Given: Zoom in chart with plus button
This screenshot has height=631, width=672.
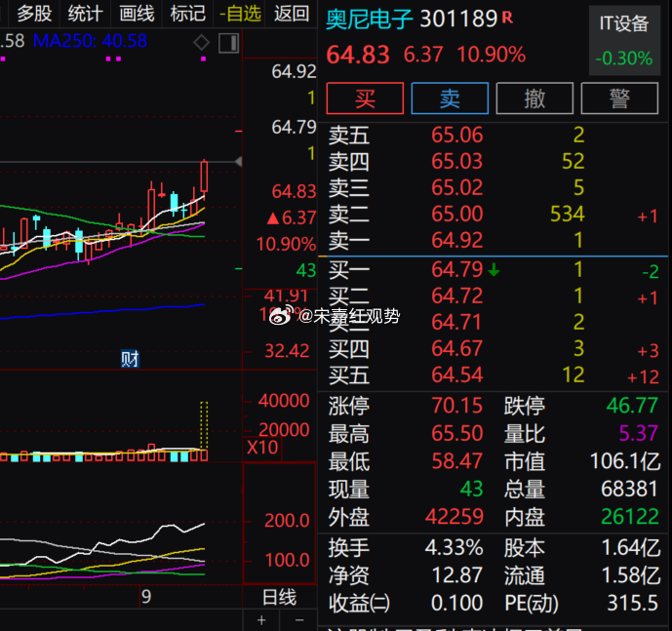Looking at the screenshot, I should tap(261, 620).
